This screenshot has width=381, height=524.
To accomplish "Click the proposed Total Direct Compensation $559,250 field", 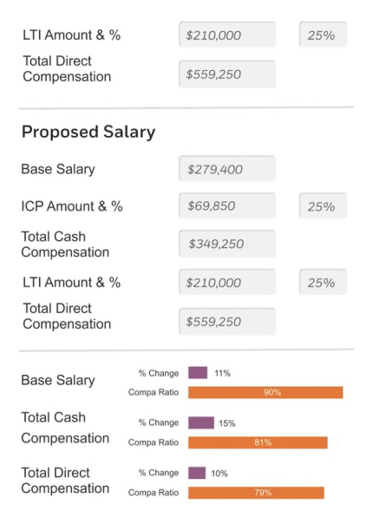I will point(227,321).
